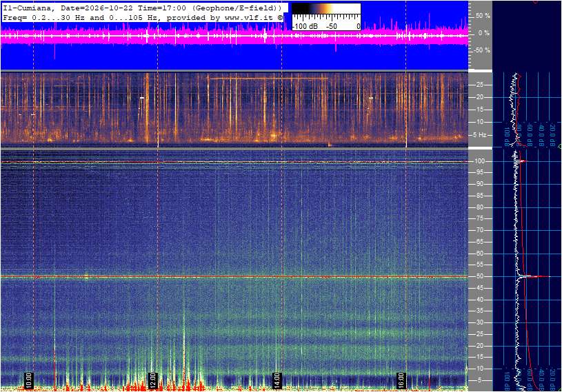Click the 50 Hz peak in spectrum graph
The width and height of the screenshot is (562, 392).
click(534, 276)
